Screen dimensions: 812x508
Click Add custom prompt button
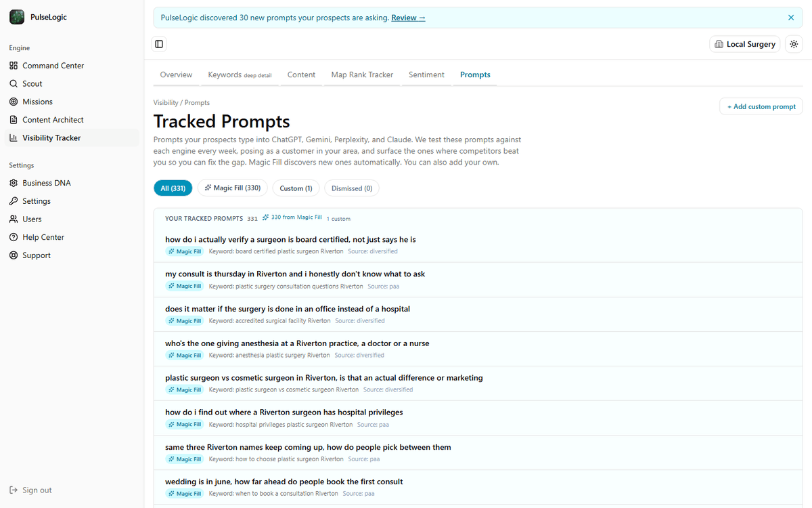(761, 106)
